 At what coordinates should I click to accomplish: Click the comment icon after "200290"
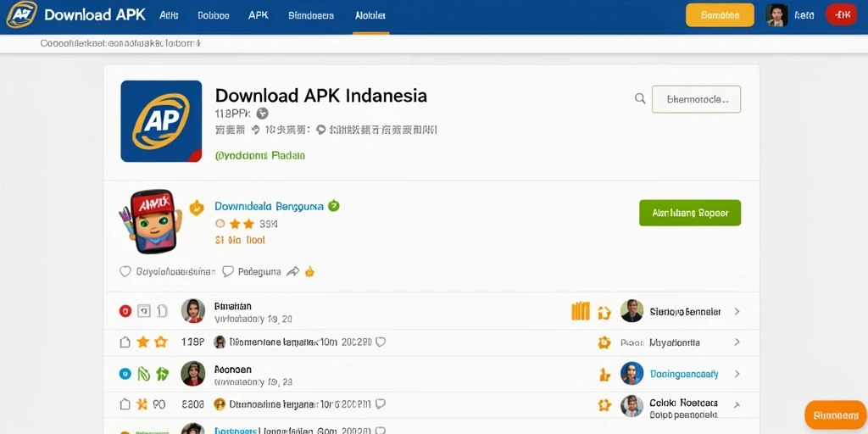(381, 342)
